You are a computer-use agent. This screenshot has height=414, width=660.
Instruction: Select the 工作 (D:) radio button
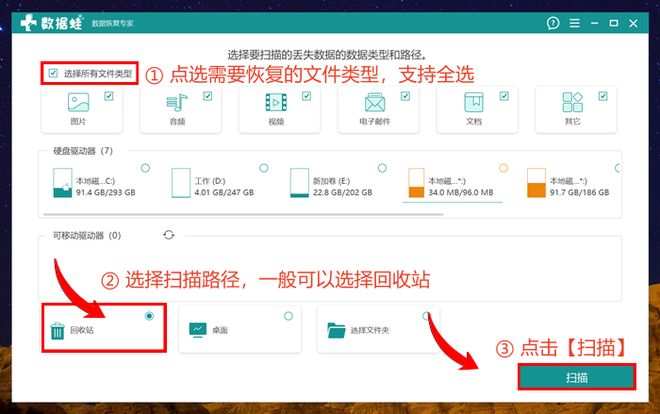pos(264,168)
